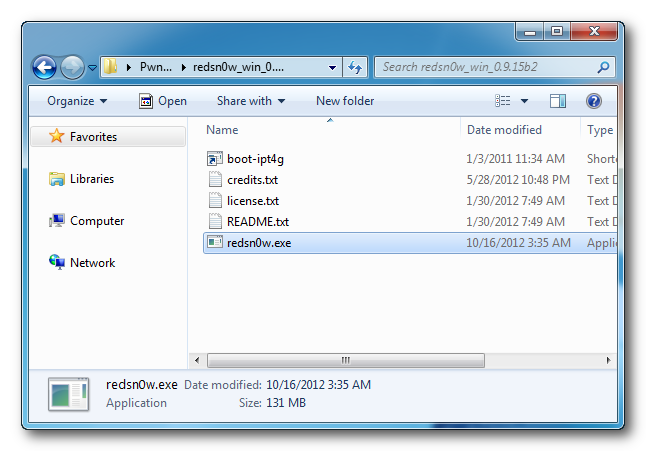The image size is (646, 451).
Task: Expand the Share with dropdown
Action: 251,101
